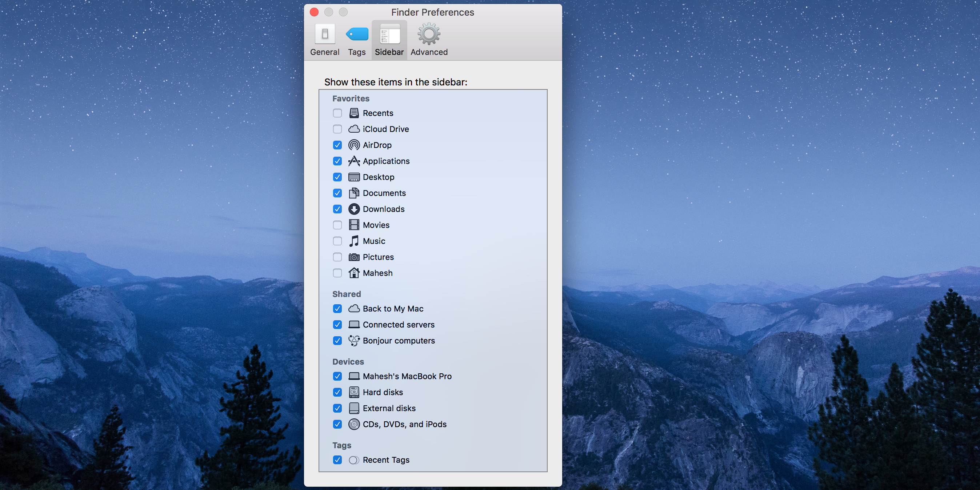980x490 pixels.
Task: Turn off the Recent Tags checkbox
Action: pyautogui.click(x=337, y=460)
